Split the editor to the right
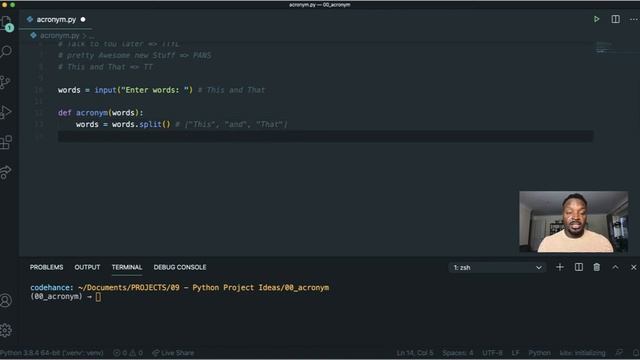The height and width of the screenshot is (360, 640). [x=615, y=19]
